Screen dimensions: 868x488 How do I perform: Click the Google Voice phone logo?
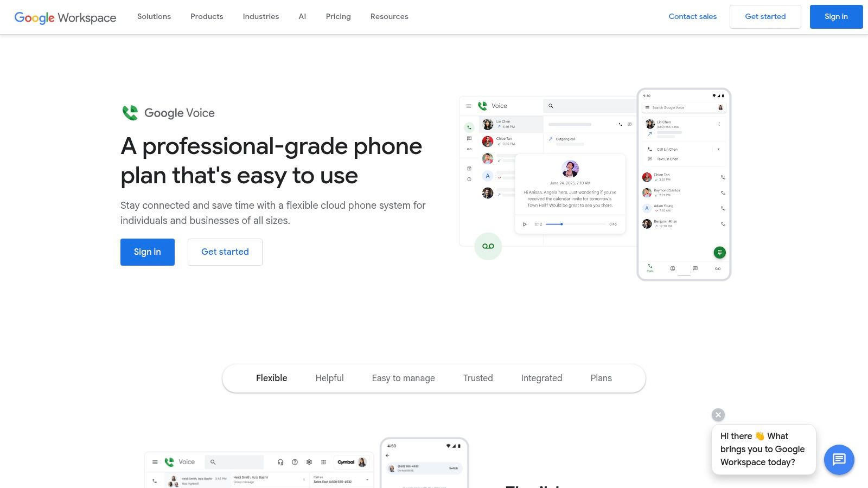point(482,105)
